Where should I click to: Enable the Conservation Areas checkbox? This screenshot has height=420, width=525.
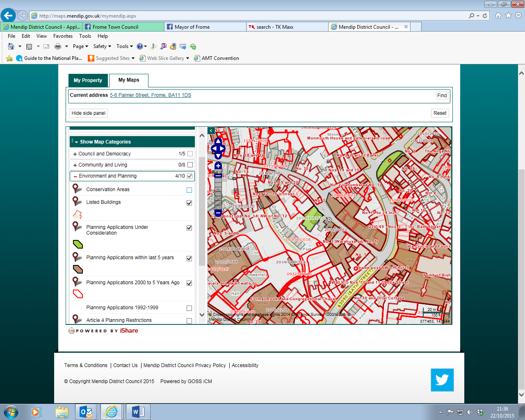[189, 190]
